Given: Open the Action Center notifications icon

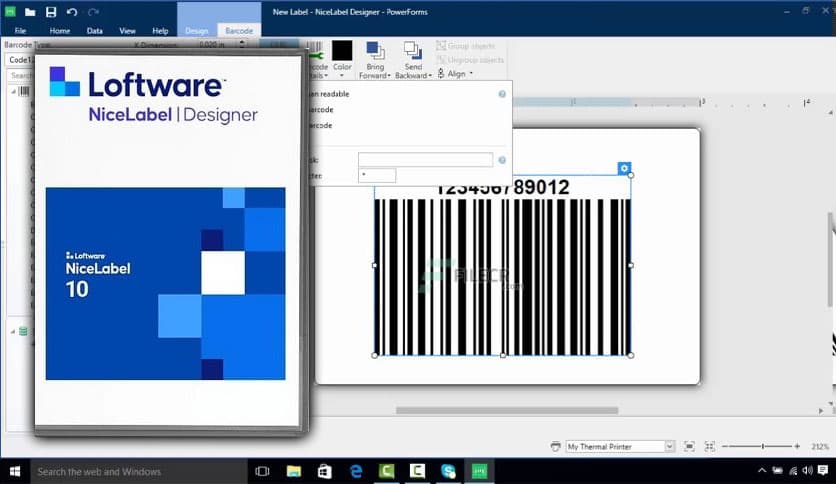Looking at the screenshot, I should [823, 471].
